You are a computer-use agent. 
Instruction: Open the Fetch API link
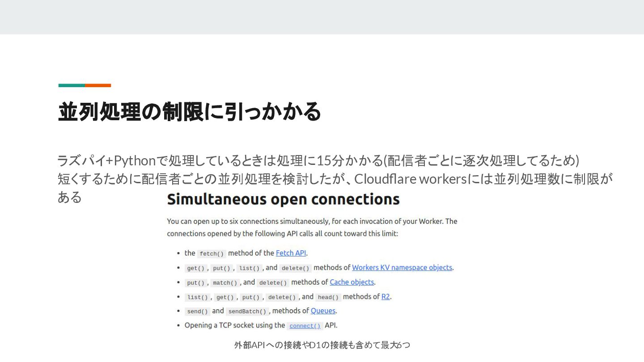[291, 253]
